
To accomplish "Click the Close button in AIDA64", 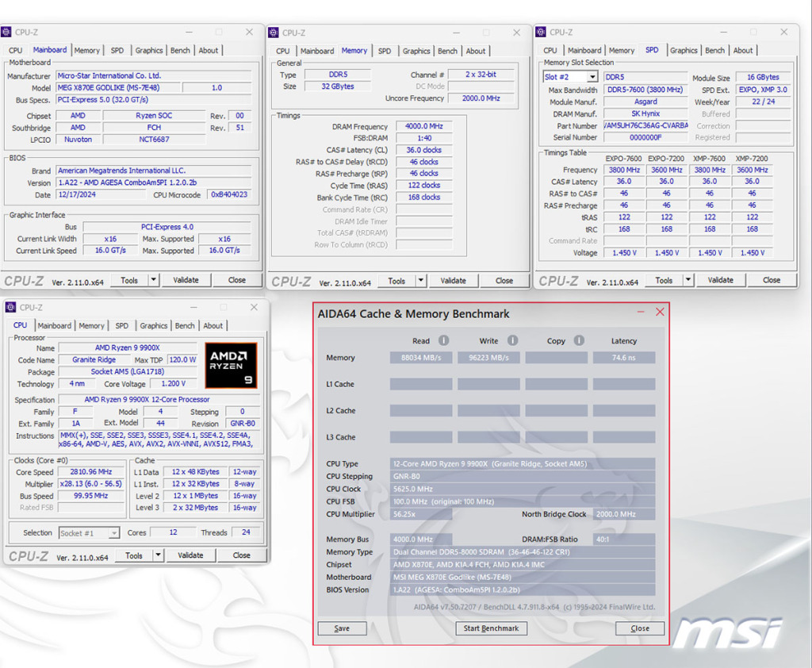I will point(640,628).
